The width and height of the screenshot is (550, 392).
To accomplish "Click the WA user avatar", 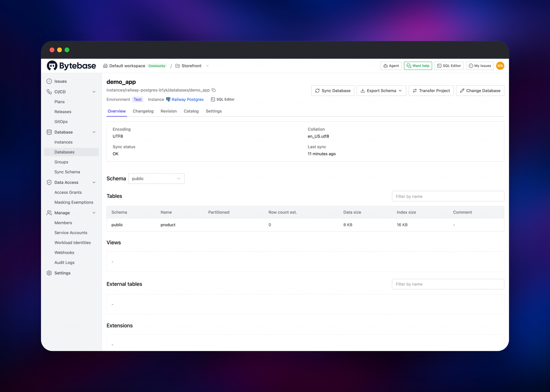I will click(x=500, y=66).
